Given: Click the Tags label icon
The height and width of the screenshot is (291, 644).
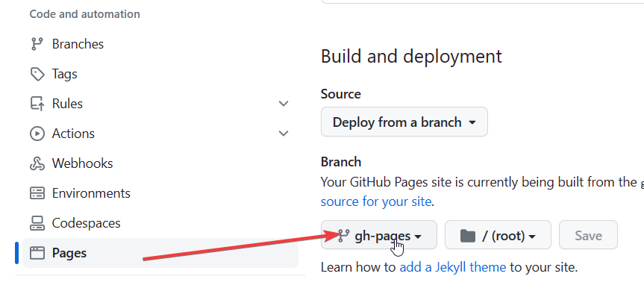Looking at the screenshot, I should [37, 74].
